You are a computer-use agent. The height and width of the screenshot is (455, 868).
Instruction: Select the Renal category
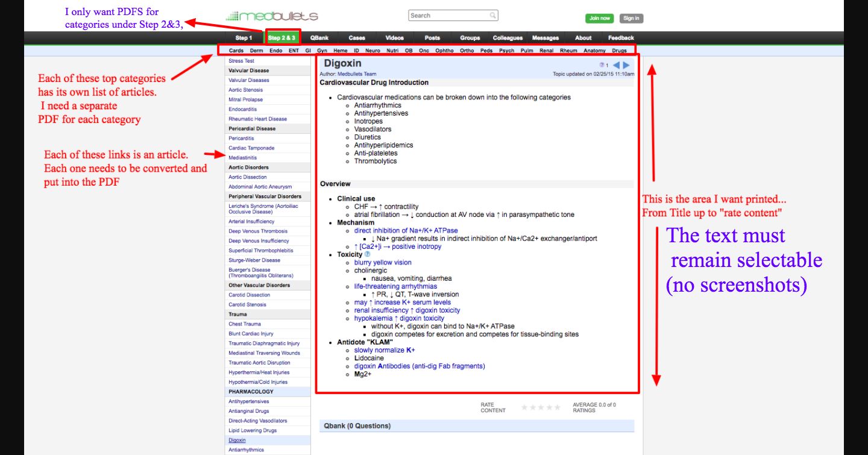coord(547,51)
